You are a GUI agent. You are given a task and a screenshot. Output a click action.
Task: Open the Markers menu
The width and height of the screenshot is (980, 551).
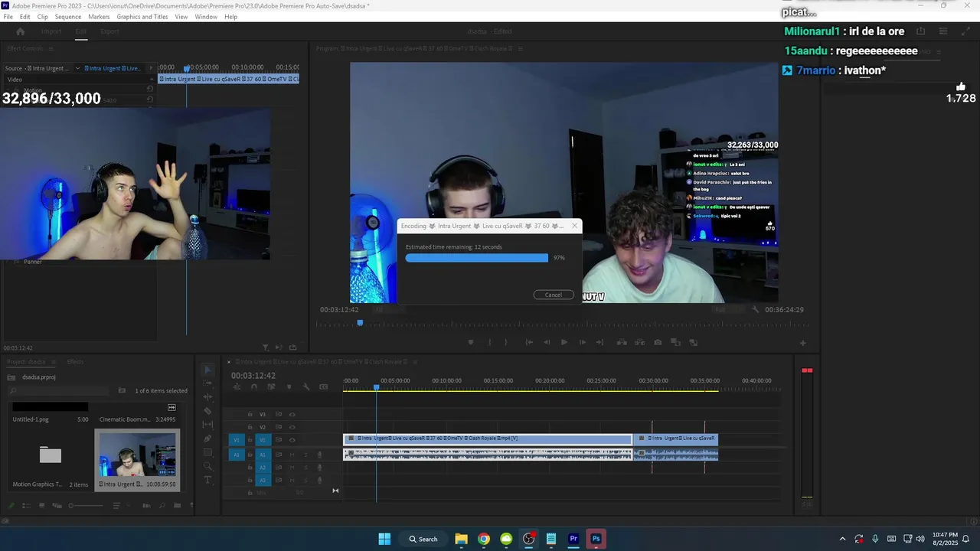click(99, 17)
